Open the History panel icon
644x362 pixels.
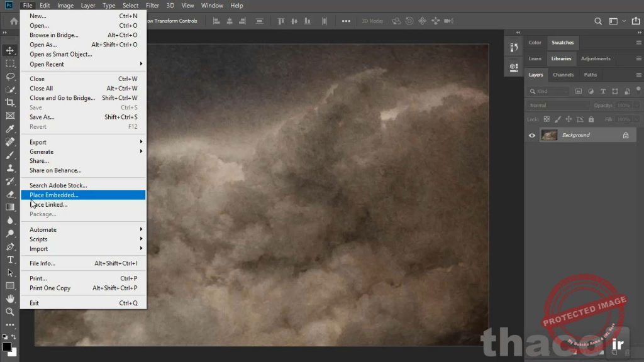pos(514,48)
